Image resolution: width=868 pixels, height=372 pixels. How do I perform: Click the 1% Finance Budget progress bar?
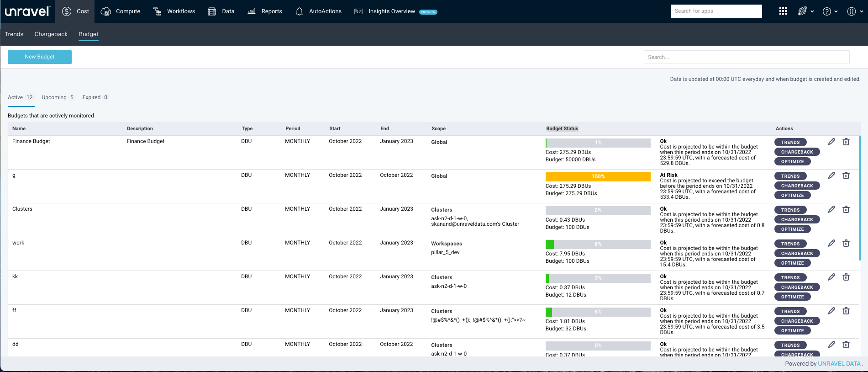click(x=598, y=143)
